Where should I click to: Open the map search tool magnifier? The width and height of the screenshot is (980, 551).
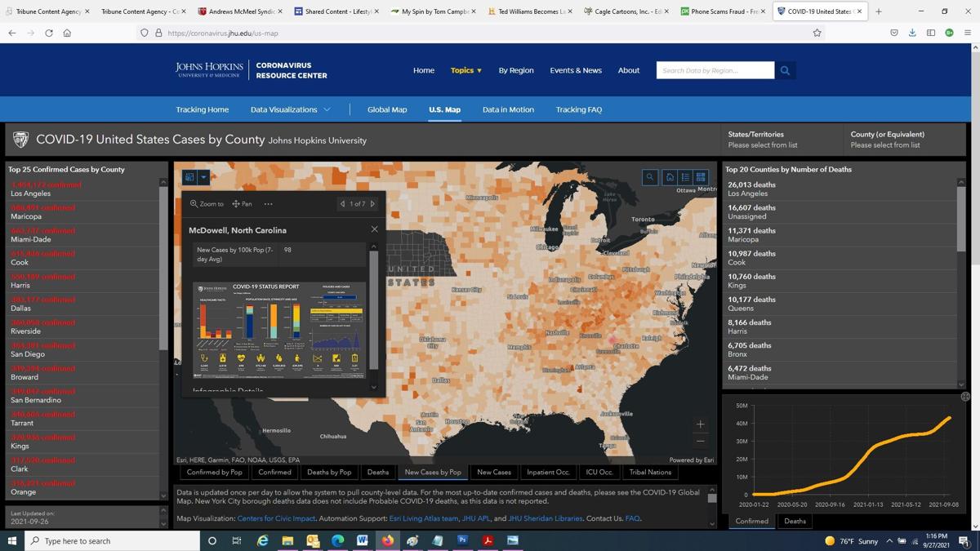click(x=650, y=177)
